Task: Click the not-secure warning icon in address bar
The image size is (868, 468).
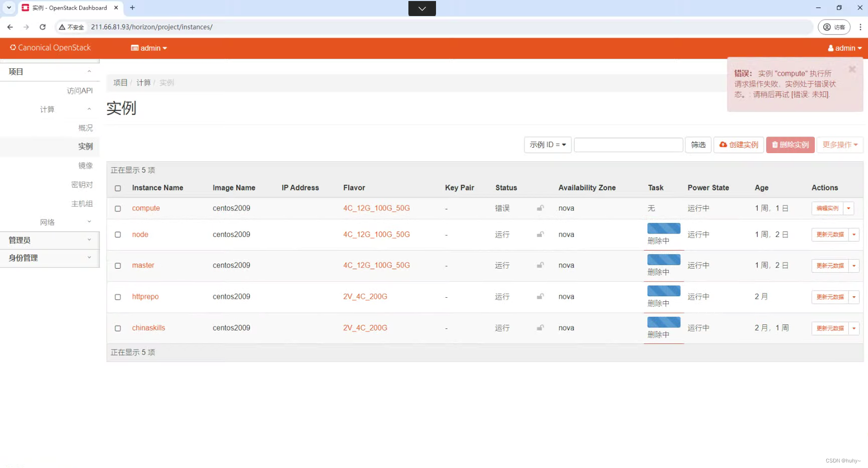Action: pyautogui.click(x=62, y=27)
